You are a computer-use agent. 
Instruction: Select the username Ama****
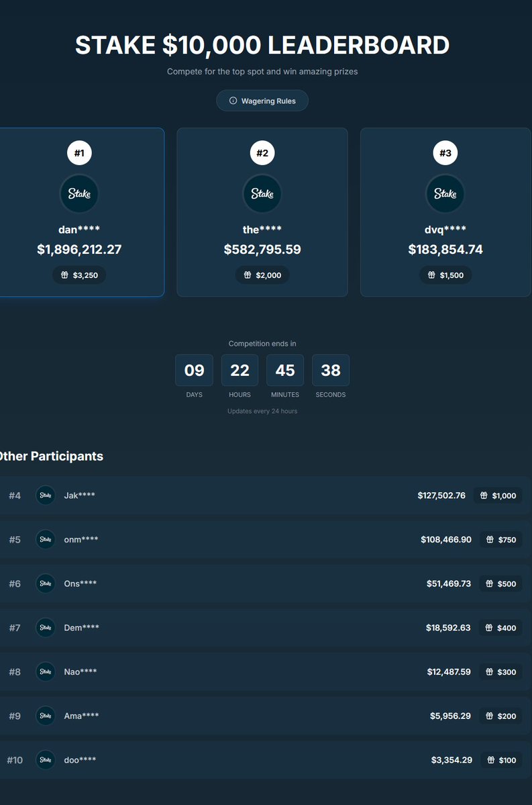point(81,716)
